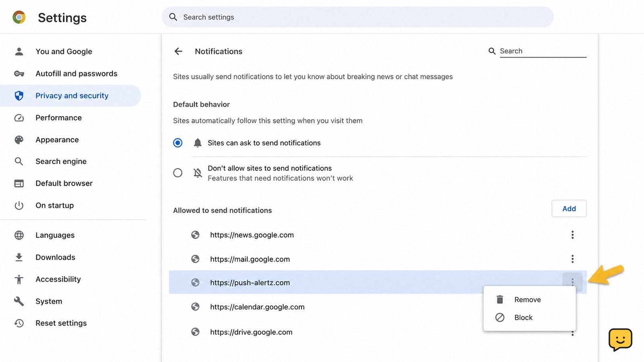The height and width of the screenshot is (362, 644).
Task: Open Accessibility settings
Action: click(x=70, y=279)
